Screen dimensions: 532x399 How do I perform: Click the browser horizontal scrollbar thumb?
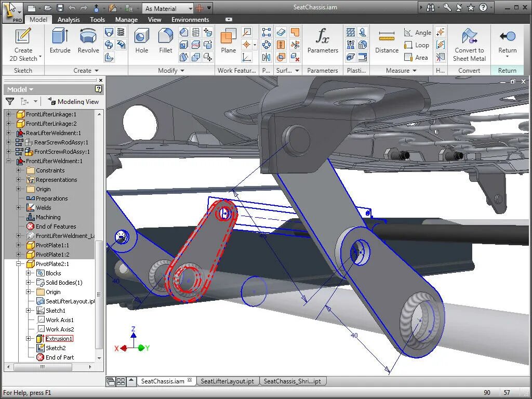point(43,367)
